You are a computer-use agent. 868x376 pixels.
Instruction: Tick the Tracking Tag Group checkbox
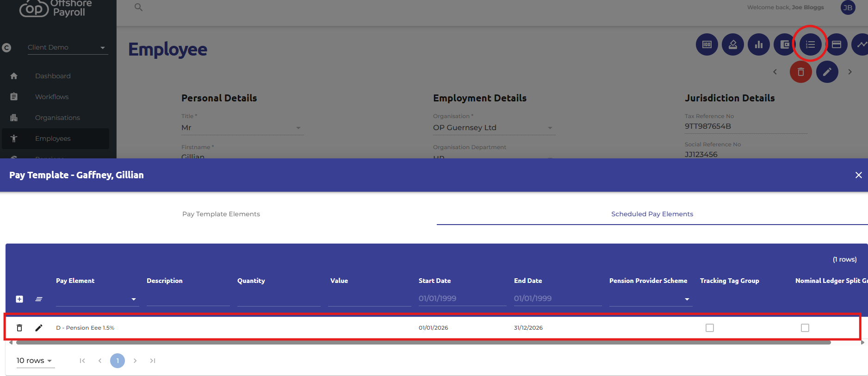tap(710, 328)
